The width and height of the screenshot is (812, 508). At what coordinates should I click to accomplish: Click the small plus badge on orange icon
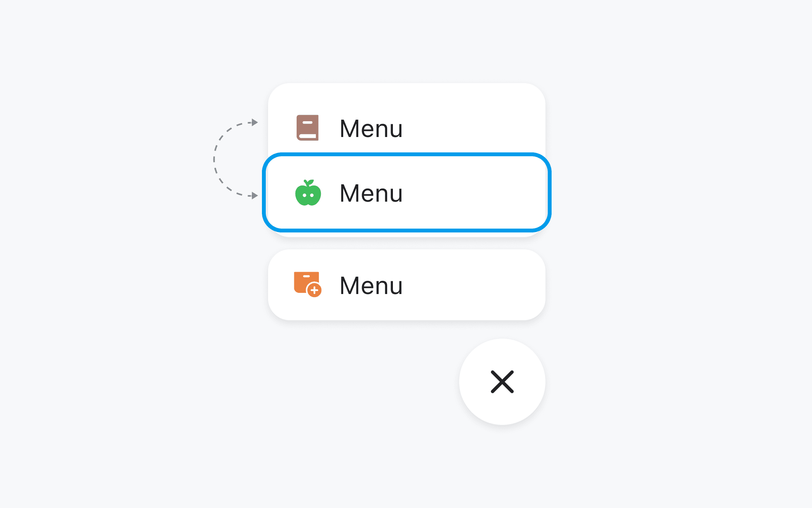click(315, 290)
